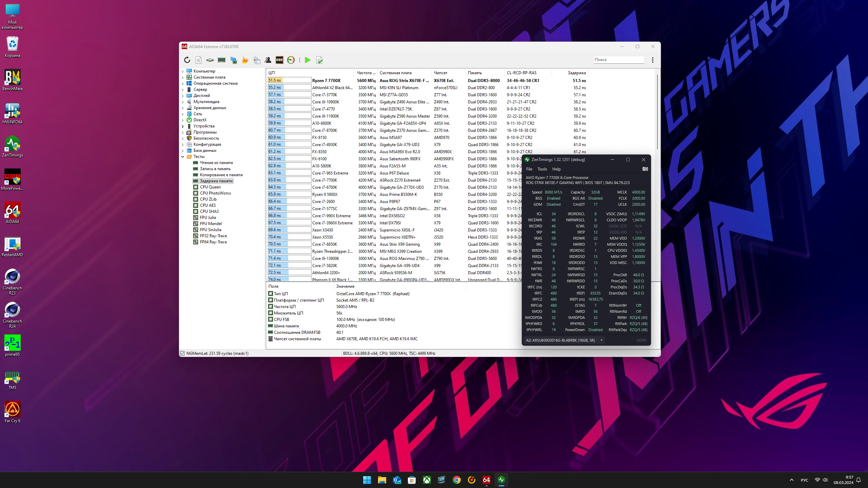This screenshot has width=868, height=488.
Task: Open the memory module A2 dropdown
Action: tap(601, 340)
